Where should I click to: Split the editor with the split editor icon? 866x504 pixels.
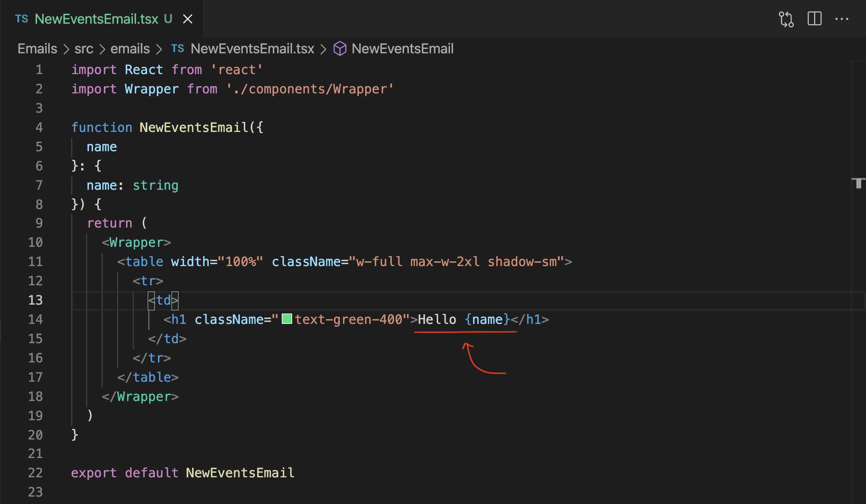pos(814,19)
